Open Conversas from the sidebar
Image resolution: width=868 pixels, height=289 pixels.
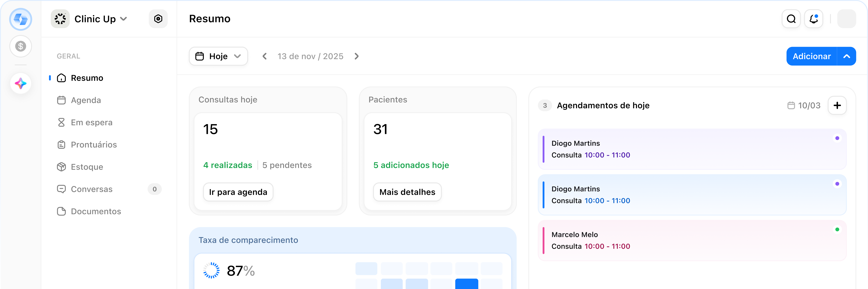[92, 189]
